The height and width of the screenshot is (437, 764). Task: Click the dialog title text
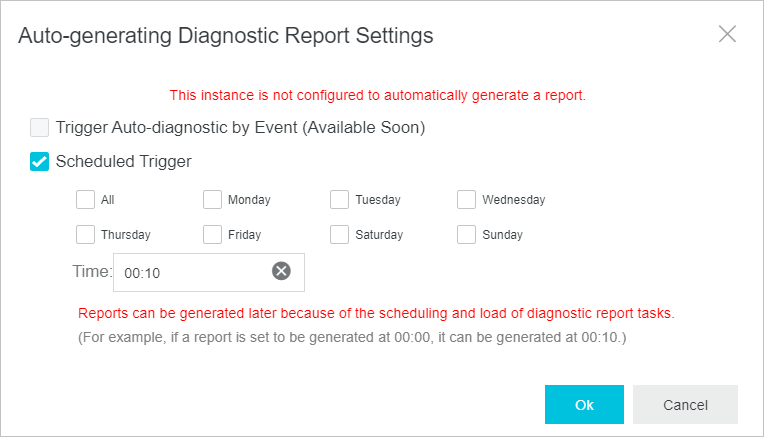point(226,36)
